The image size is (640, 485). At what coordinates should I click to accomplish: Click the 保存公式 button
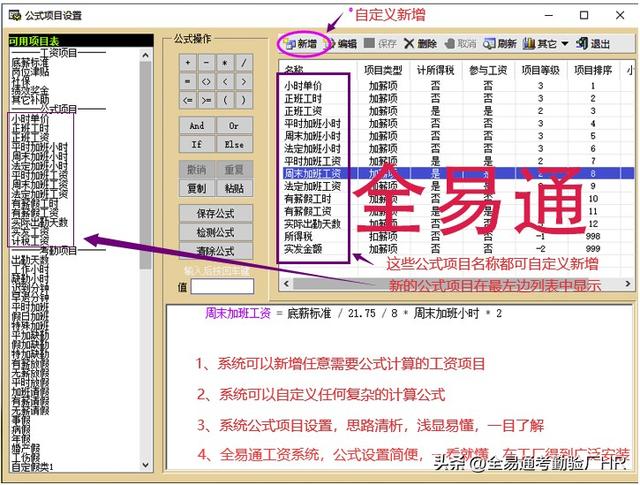[x=216, y=214]
